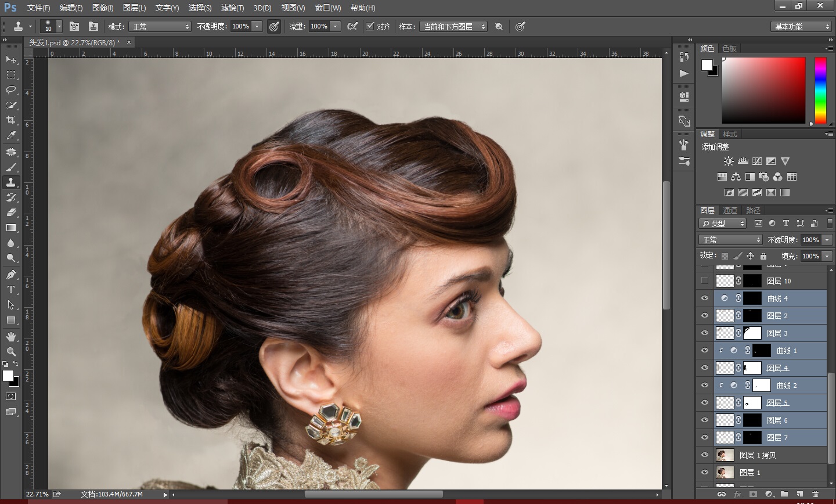This screenshot has width=836, height=504.
Task: Open the 基本功能 workspace dropdown
Action: click(802, 27)
